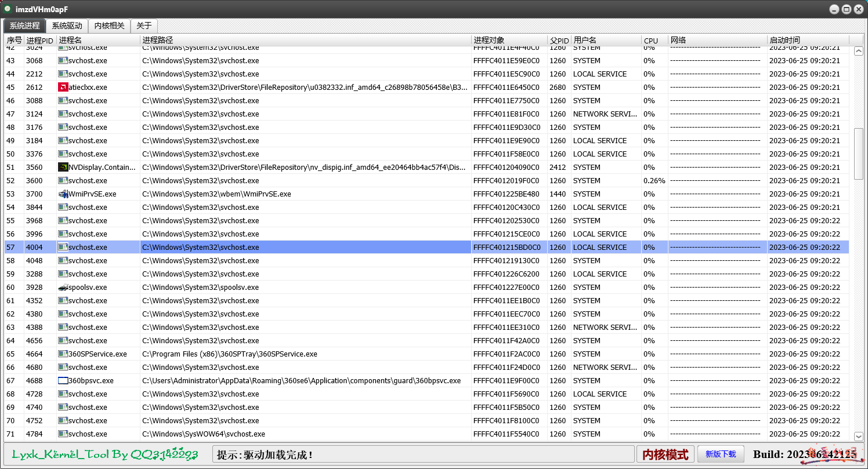Viewport: 868px width, 469px height.
Task: Click the 360SPService.exe process icon
Action: [x=63, y=354]
